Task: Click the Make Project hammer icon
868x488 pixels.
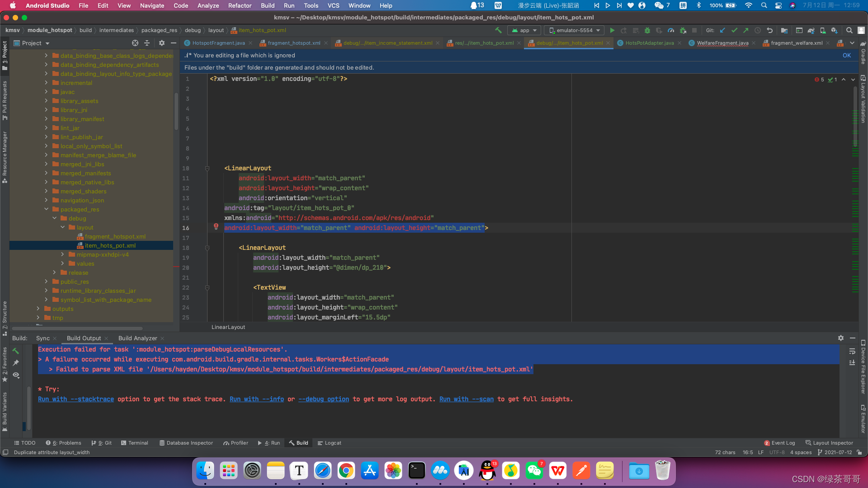Action: [498, 30]
